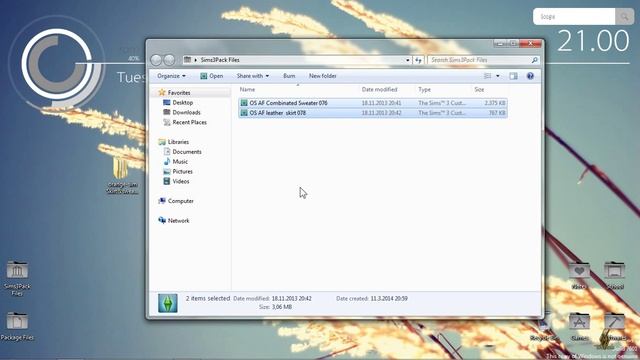This screenshot has width=640, height=360.
Task: Click the folder icon in the address bar
Action: (x=187, y=60)
